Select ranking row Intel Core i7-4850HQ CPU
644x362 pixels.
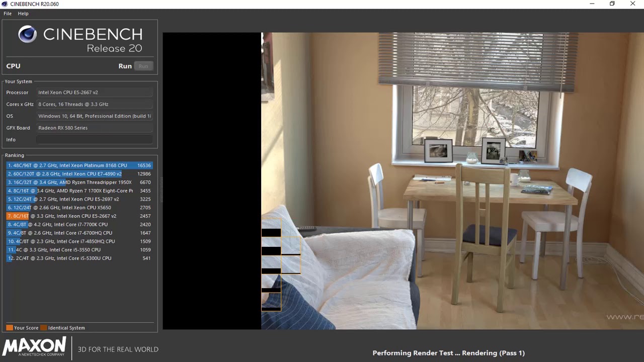79,241
